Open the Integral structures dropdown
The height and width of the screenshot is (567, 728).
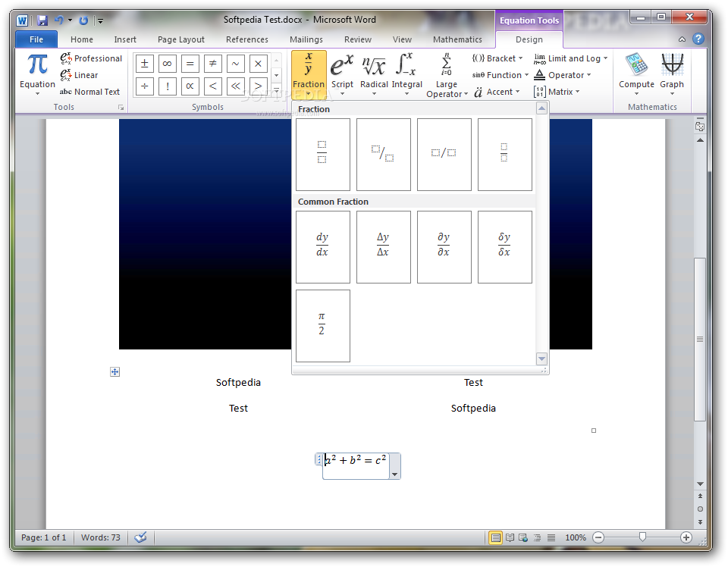tap(406, 74)
